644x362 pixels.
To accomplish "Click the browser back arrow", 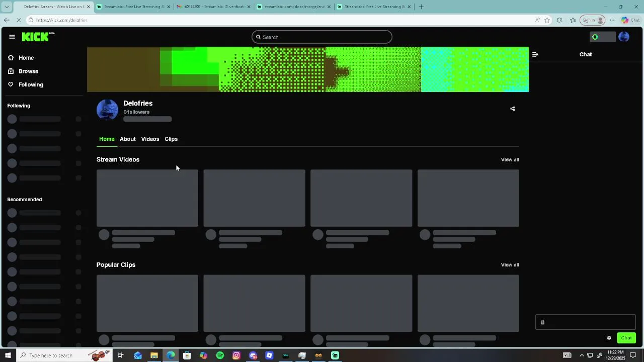I will click(7, 20).
